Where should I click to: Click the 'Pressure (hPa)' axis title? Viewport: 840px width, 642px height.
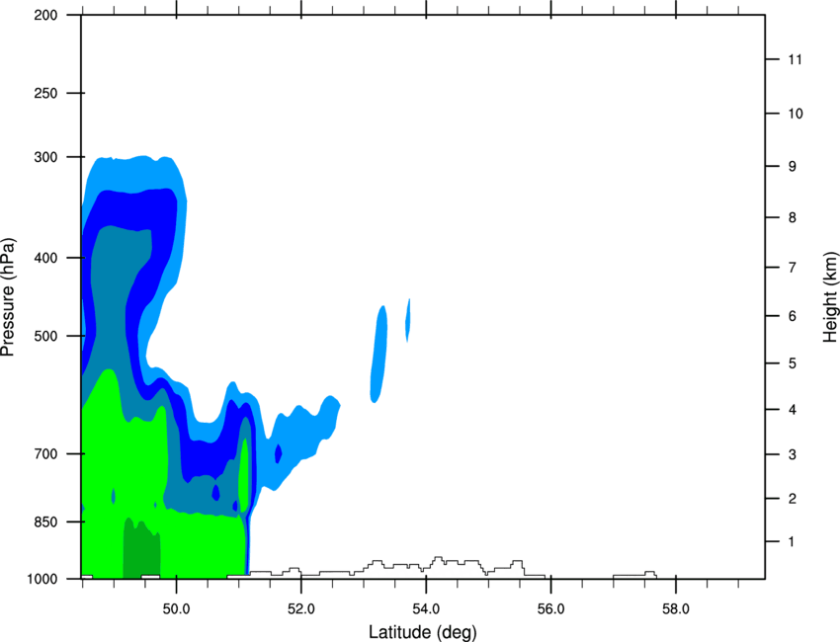pos(8,296)
